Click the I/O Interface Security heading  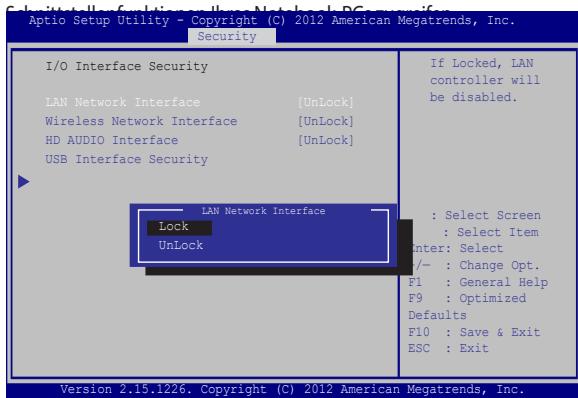pos(126,67)
